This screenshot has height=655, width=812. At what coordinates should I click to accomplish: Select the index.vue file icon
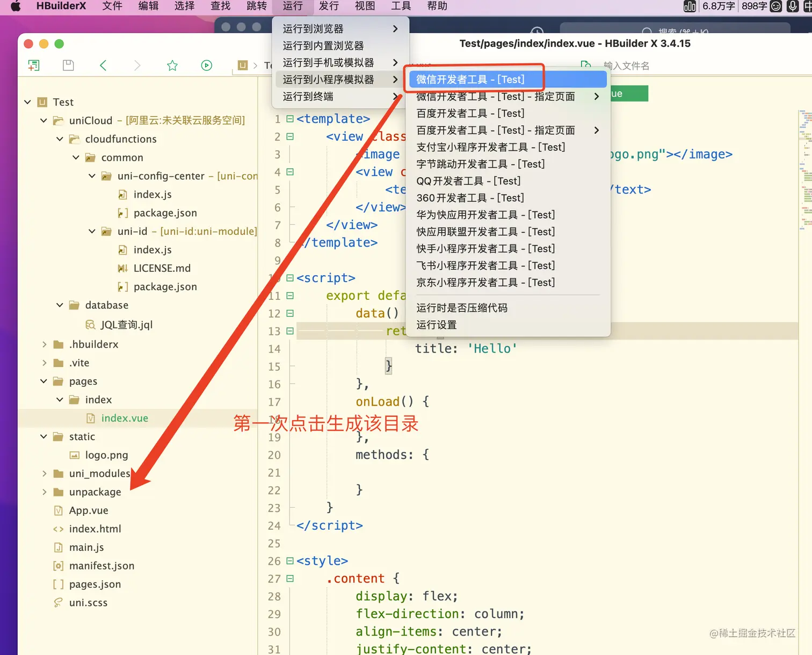(91, 418)
